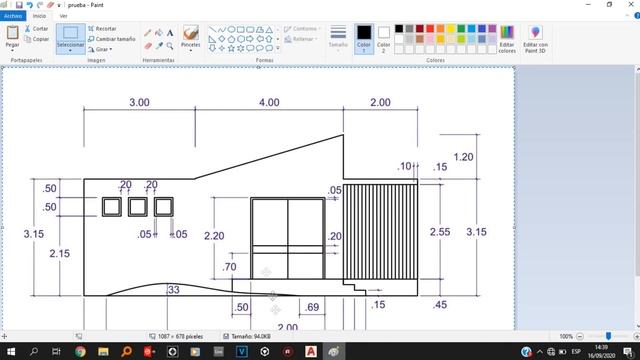Screen dimensions: 640x360
Task: Click the Undo arrow in title bar
Action: coord(29,5)
